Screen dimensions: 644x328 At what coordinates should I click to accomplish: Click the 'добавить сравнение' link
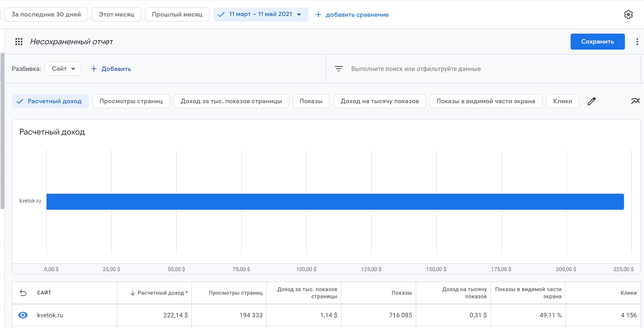(x=357, y=15)
